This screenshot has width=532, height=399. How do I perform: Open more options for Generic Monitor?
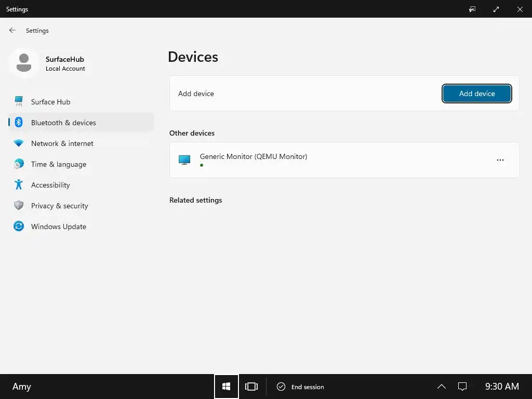(x=500, y=160)
